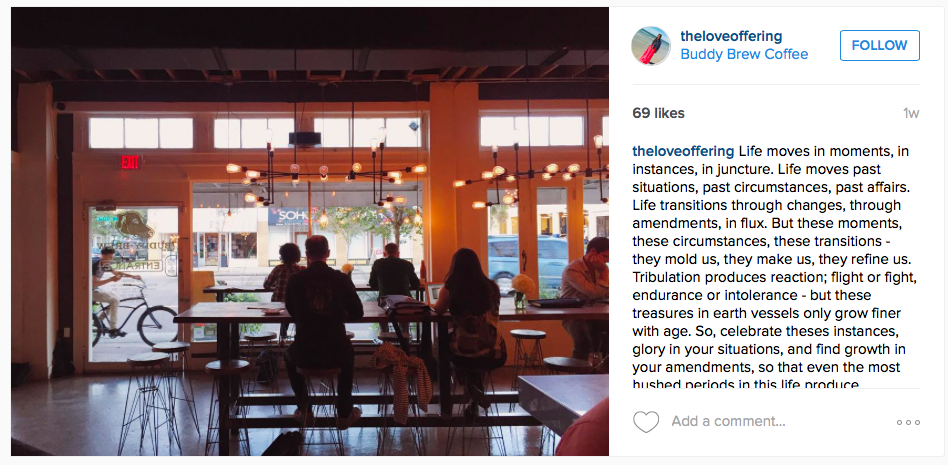
Task: Click the theloveoffering username starting the caption
Action: [683, 151]
